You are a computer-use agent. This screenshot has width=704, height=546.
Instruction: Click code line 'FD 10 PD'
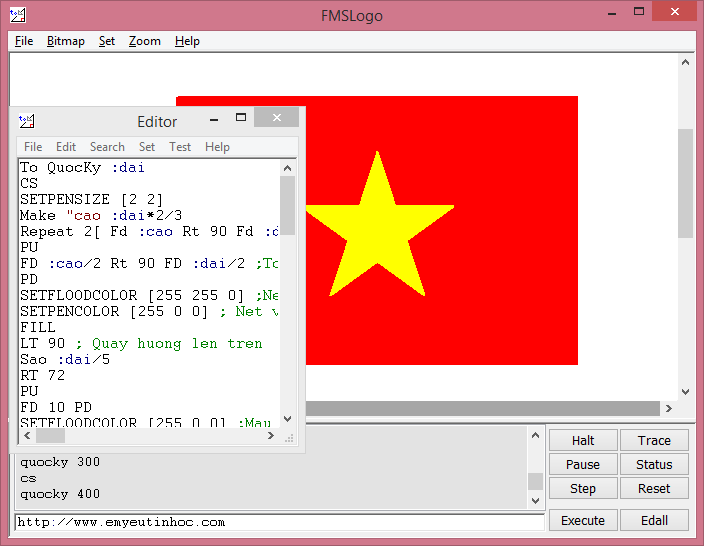(x=56, y=407)
